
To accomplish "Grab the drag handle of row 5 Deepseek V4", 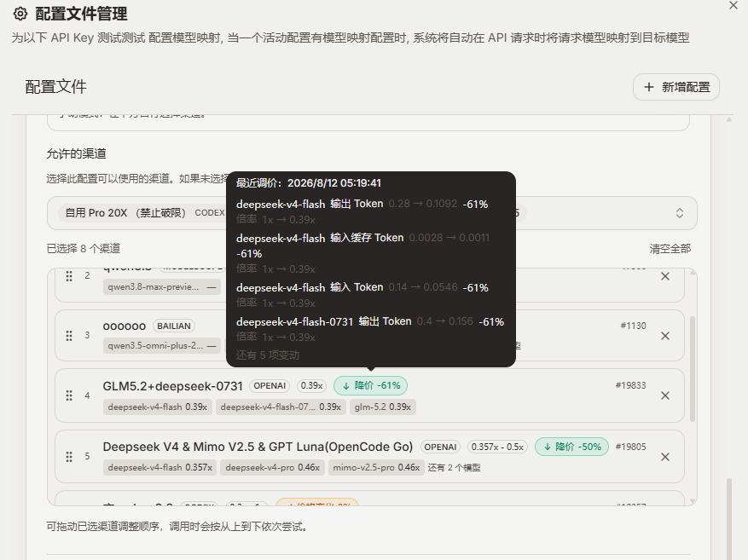I will click(x=69, y=457).
